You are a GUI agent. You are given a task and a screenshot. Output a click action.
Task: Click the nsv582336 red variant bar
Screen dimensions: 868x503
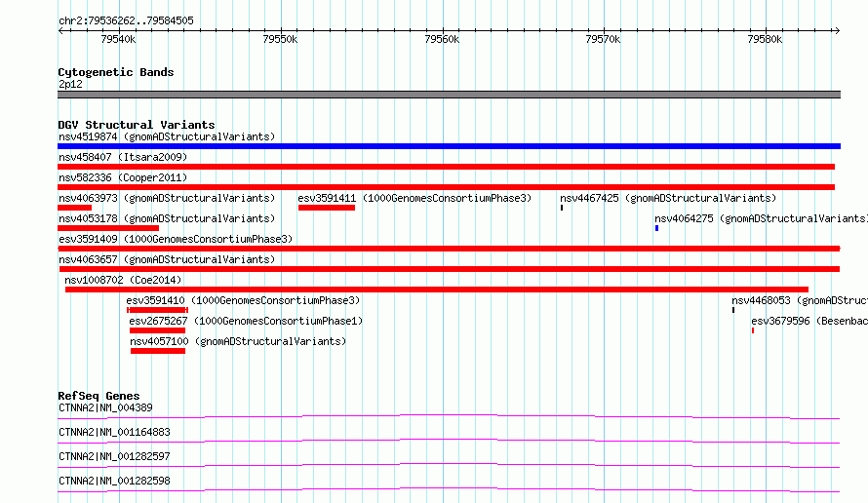(446, 187)
